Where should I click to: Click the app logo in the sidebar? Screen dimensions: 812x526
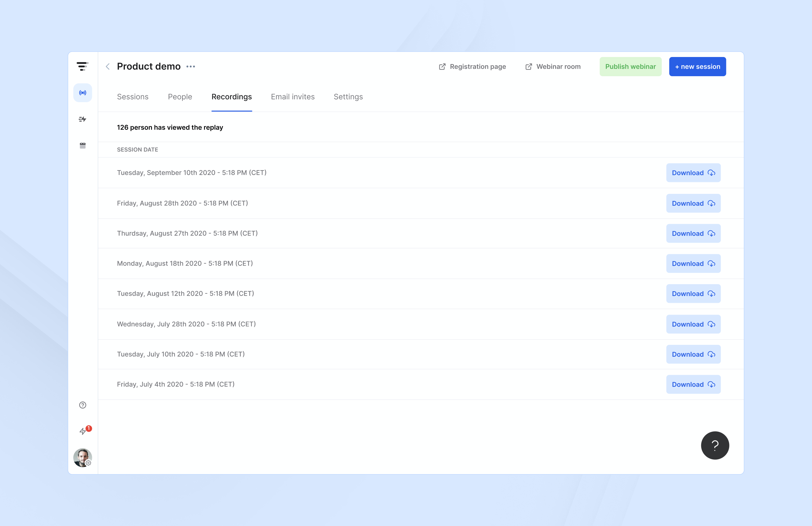point(83,66)
